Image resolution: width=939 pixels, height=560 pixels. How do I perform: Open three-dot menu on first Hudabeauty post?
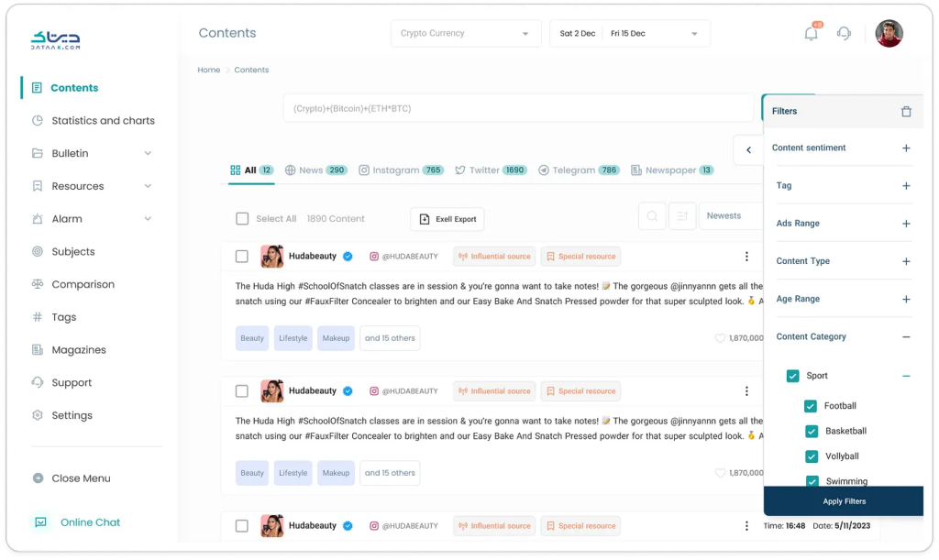(746, 257)
